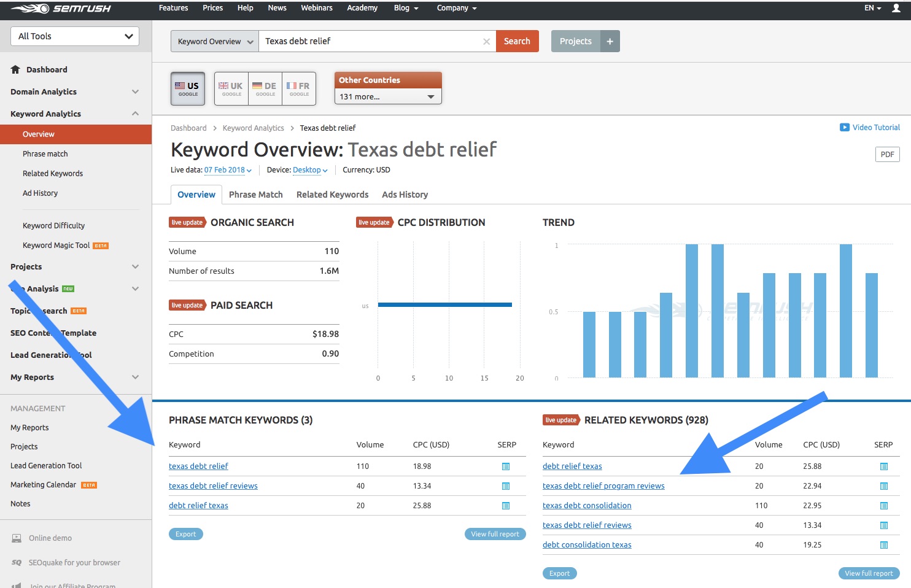Viewport: 911px width, 588px height.
Task: Open Video Tutorial play icon link
Action: (x=845, y=127)
